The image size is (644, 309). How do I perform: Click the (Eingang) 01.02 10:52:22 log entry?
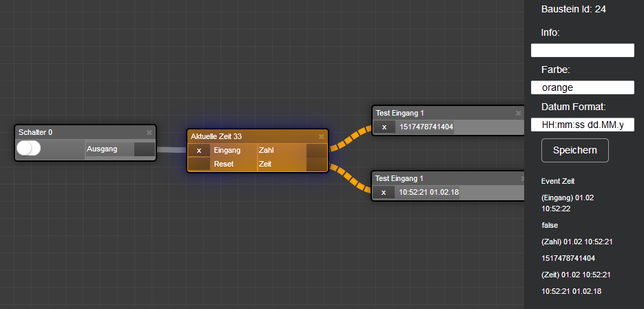(x=568, y=203)
